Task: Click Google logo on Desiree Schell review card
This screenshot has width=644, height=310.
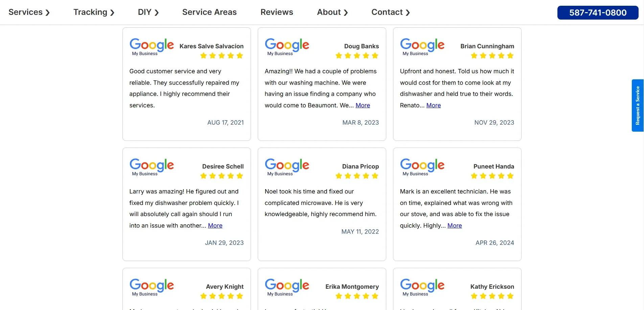Action: tap(152, 167)
